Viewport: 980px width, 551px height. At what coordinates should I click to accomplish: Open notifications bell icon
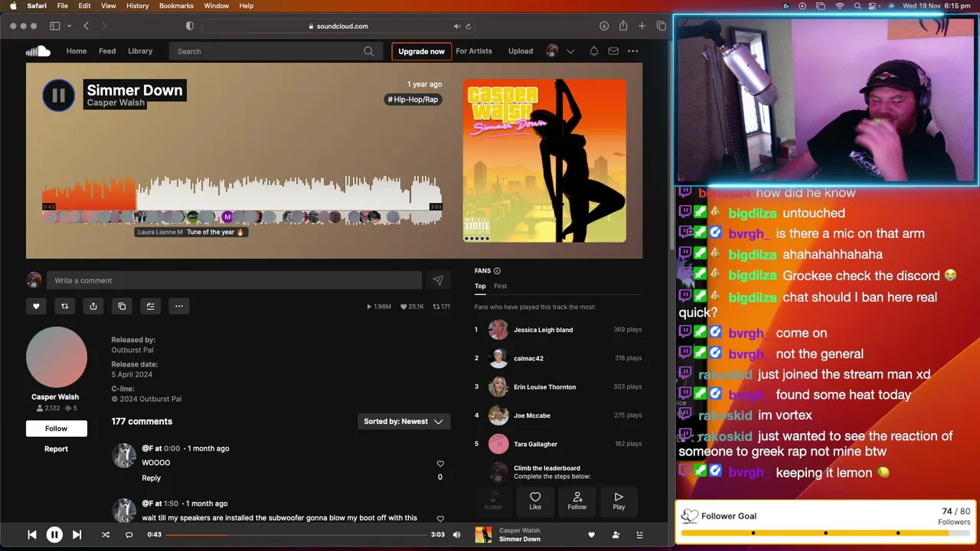(593, 51)
